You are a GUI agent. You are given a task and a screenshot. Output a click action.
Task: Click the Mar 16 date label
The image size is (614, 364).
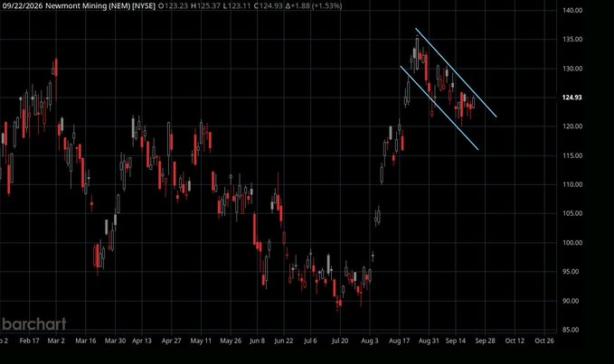click(x=86, y=341)
